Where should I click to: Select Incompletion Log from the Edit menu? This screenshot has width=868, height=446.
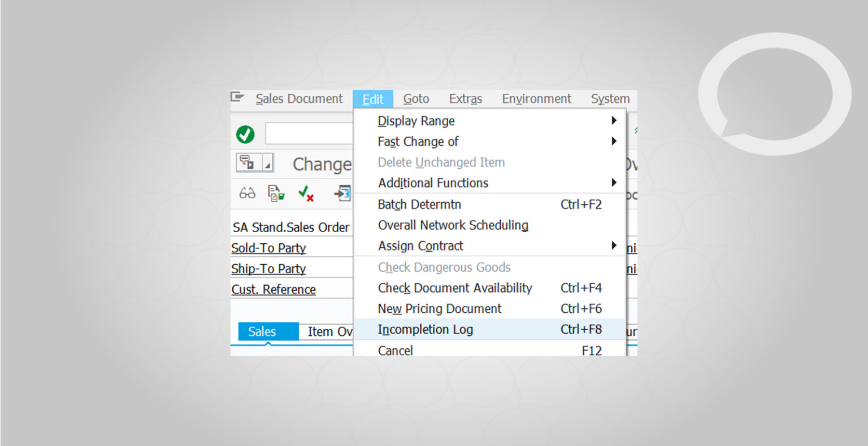(x=425, y=329)
